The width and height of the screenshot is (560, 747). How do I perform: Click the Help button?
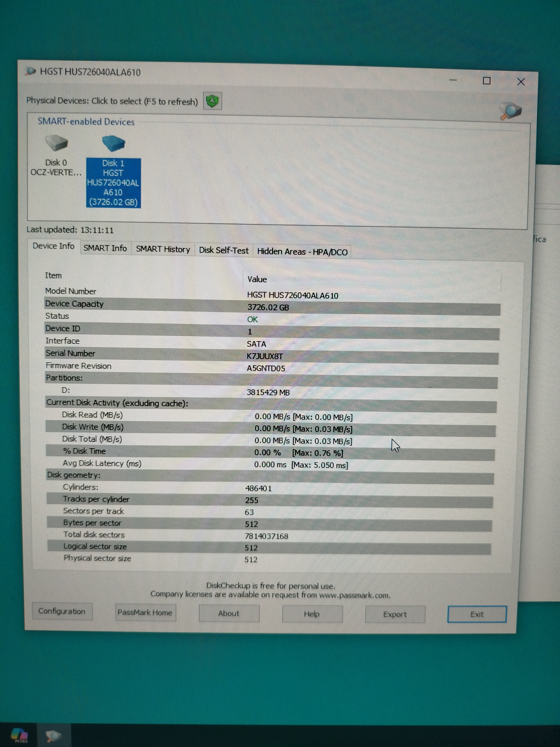(x=312, y=614)
